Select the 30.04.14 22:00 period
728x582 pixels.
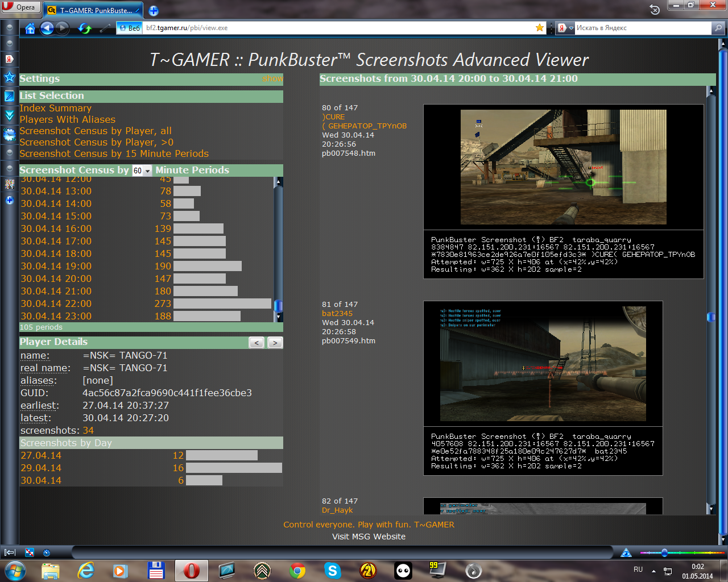(56, 304)
